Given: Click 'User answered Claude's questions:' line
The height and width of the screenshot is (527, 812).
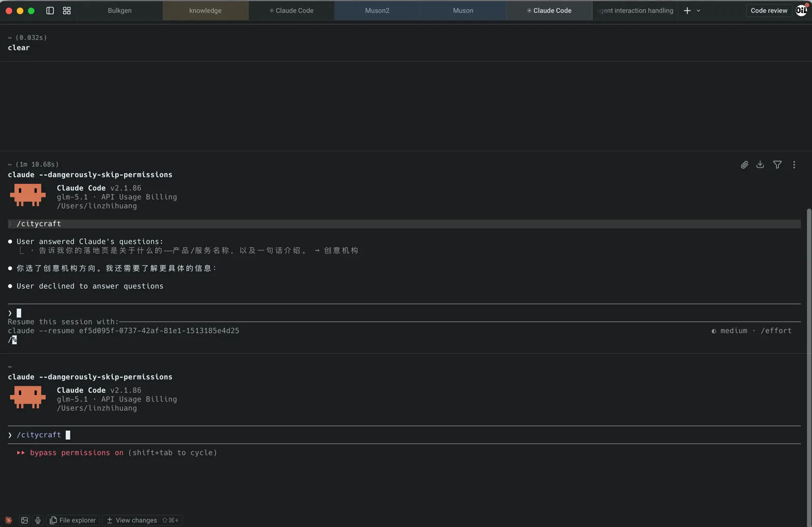Looking at the screenshot, I should (90, 242).
